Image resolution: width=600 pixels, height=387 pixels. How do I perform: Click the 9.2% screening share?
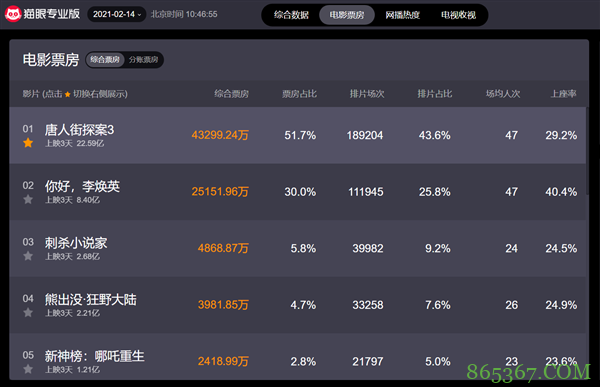point(438,248)
